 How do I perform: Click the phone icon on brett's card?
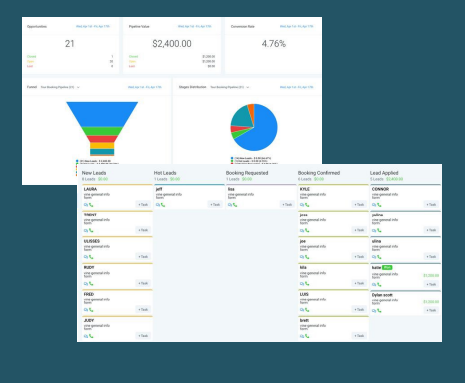[x=307, y=336]
